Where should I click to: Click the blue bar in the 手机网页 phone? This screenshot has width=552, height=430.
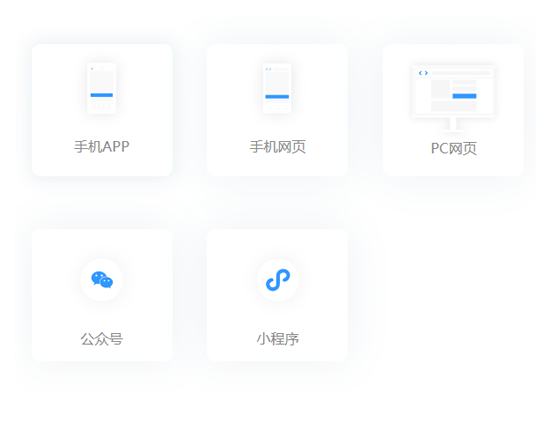click(x=277, y=96)
